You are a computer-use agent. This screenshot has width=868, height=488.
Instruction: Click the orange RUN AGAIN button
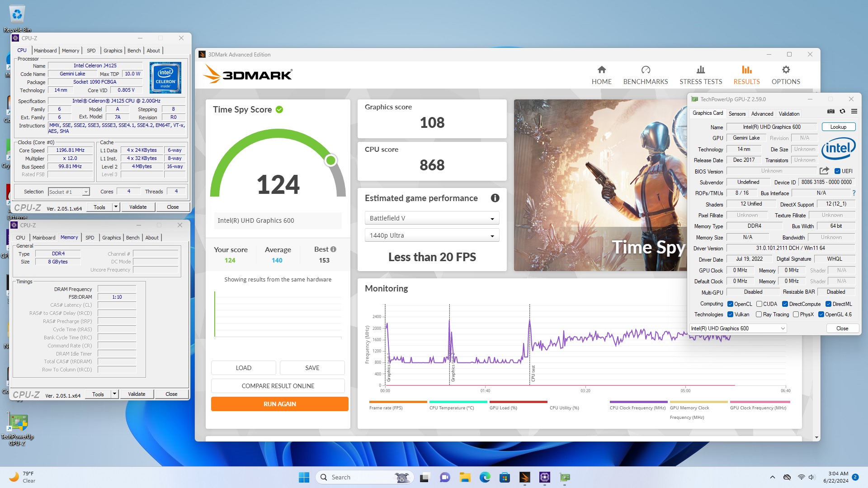279,404
